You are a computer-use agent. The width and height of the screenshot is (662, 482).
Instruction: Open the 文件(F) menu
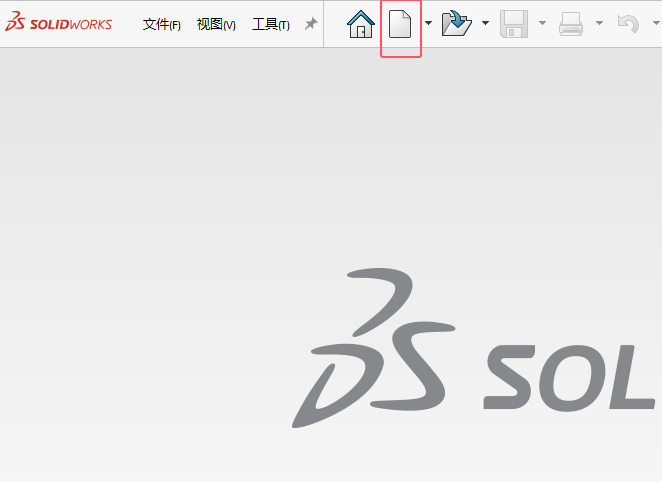coord(161,24)
